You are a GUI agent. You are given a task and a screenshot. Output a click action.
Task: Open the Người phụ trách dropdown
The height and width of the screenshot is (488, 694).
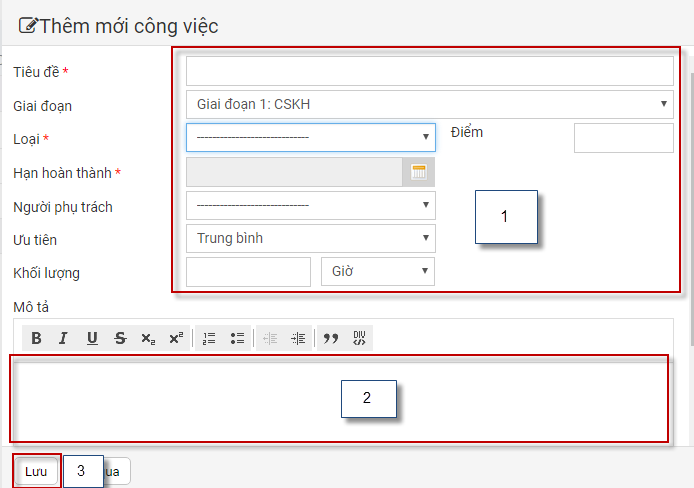click(310, 206)
